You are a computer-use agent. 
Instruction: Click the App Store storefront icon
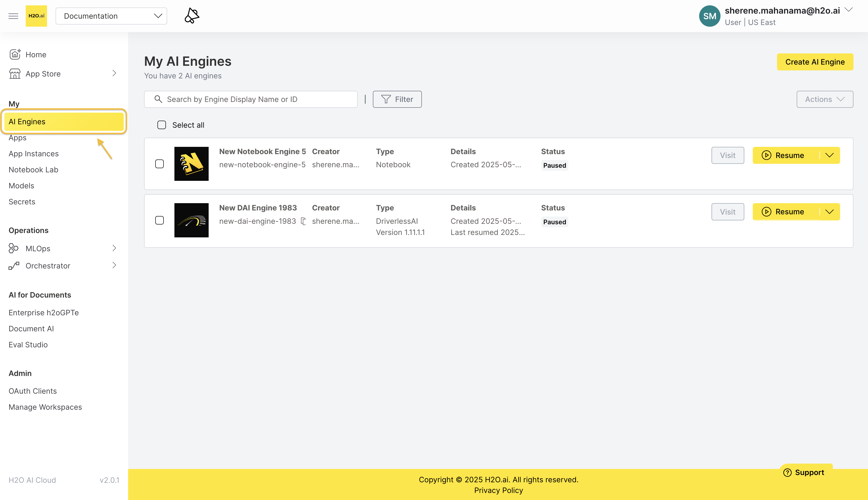[15, 74]
